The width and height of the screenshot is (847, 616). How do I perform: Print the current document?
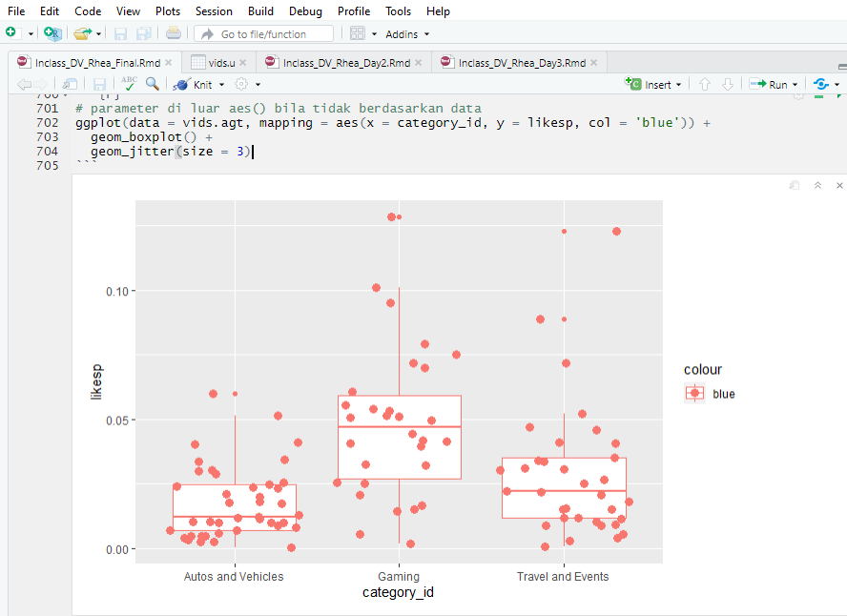174,32
